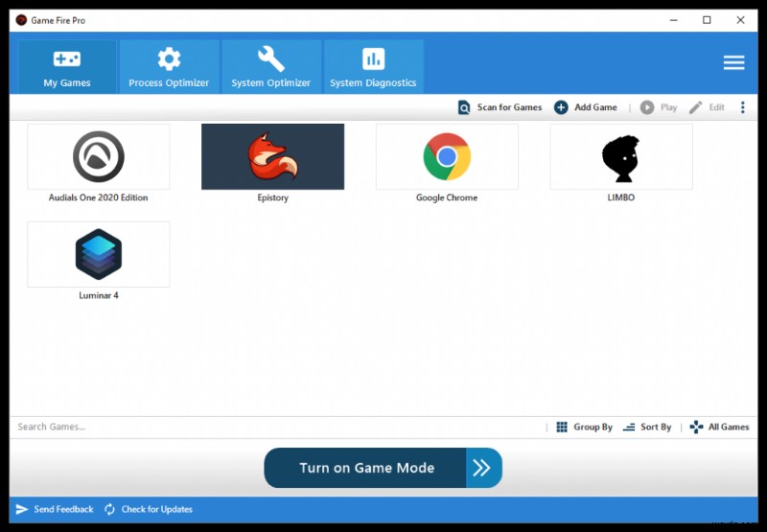
Task: Click the My Games controller icon
Action: (x=67, y=59)
